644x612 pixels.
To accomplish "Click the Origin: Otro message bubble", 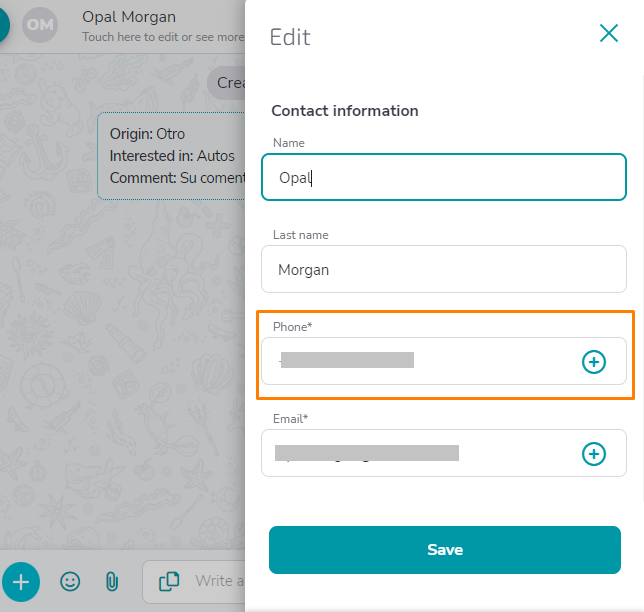I will tap(171, 156).
